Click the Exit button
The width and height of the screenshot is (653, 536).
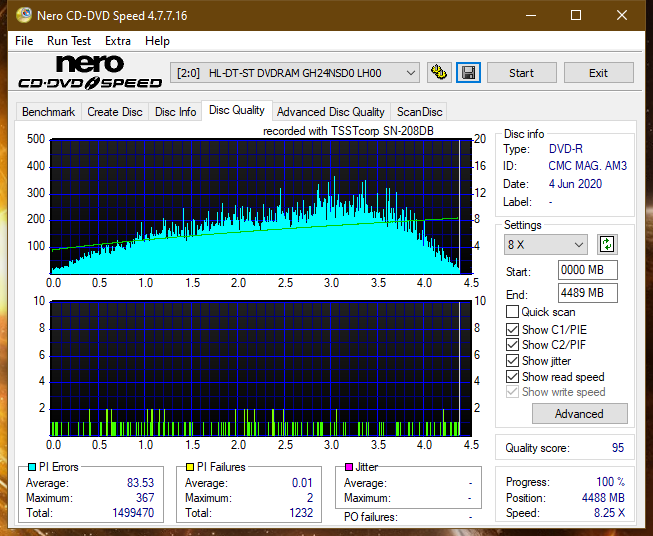coord(598,73)
